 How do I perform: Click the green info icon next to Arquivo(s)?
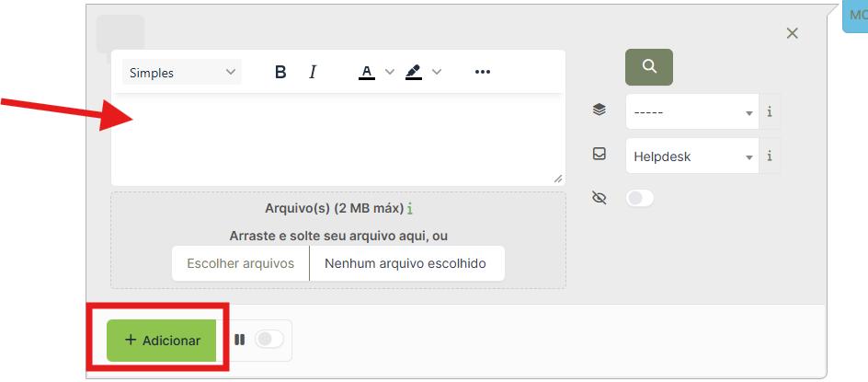[x=410, y=209]
